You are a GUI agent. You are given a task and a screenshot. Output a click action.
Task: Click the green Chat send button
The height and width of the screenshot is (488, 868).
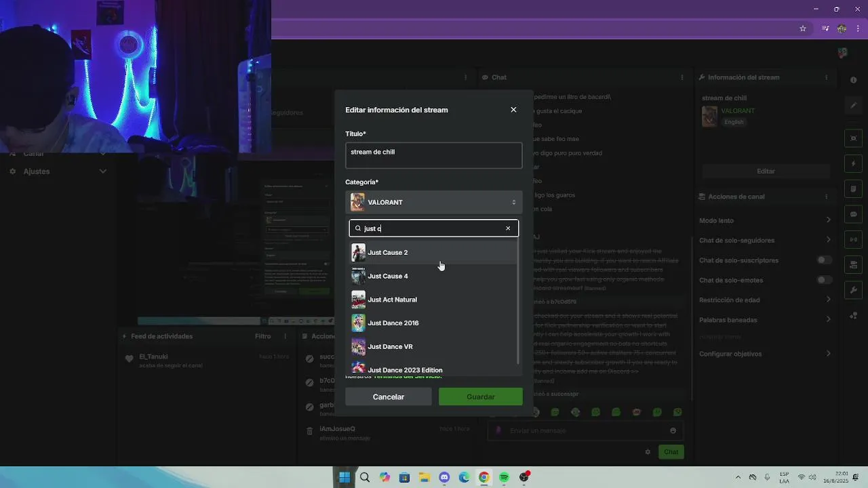click(x=671, y=452)
